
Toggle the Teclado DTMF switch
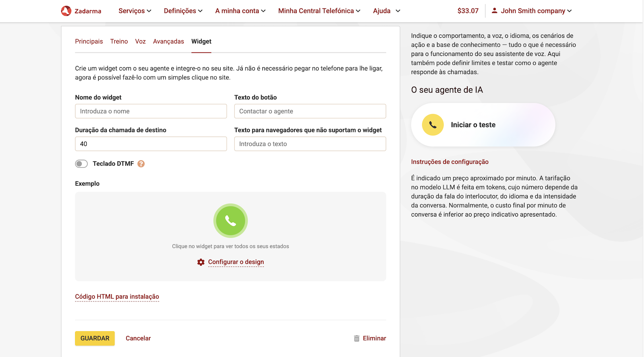(81, 164)
